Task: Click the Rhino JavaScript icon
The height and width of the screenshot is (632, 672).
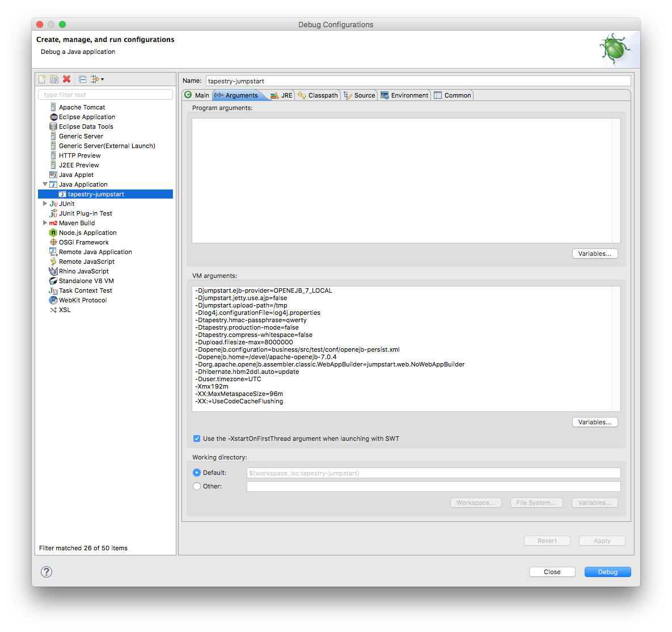Action: (x=53, y=271)
